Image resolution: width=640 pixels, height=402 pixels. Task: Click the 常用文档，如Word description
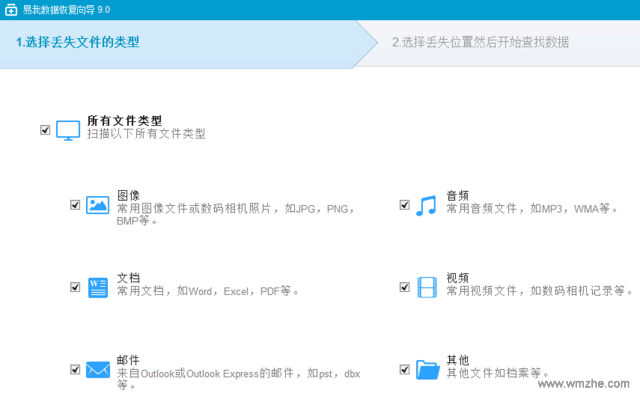(207, 291)
